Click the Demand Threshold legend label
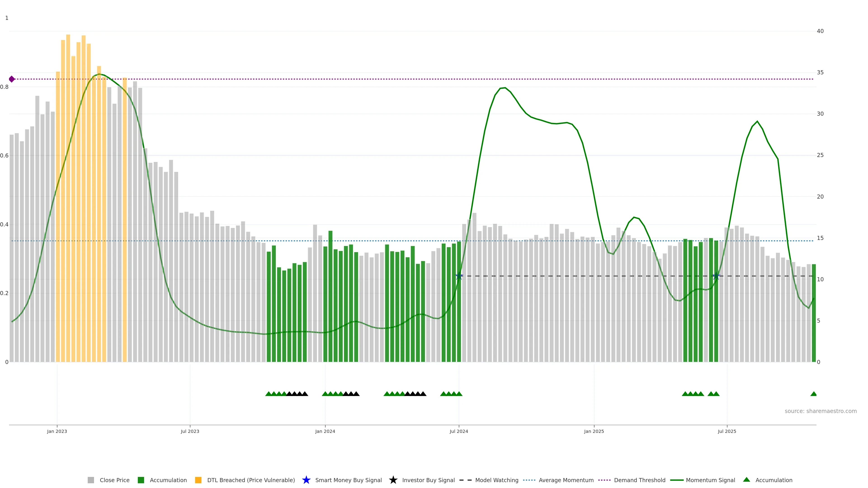This screenshot has width=868, height=488. 639,480
